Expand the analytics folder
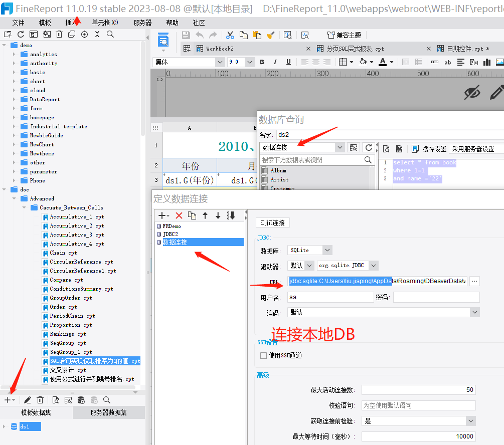Screen dimensions: 504x445 pyautogui.click(x=14, y=54)
